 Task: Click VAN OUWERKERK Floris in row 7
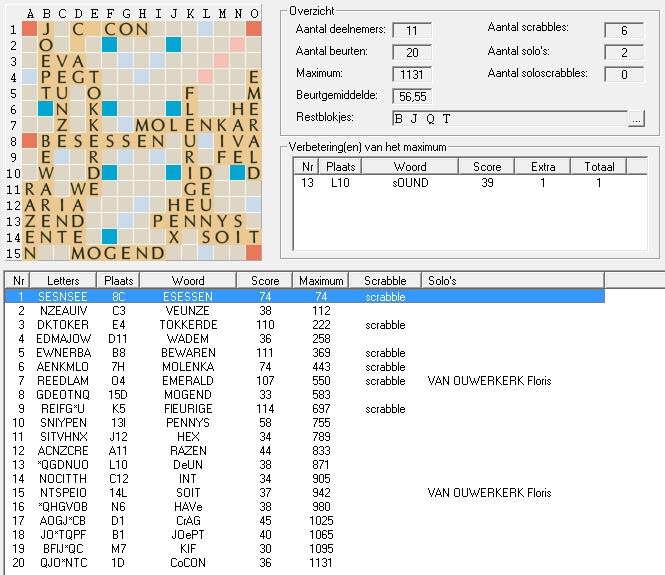coord(489,380)
